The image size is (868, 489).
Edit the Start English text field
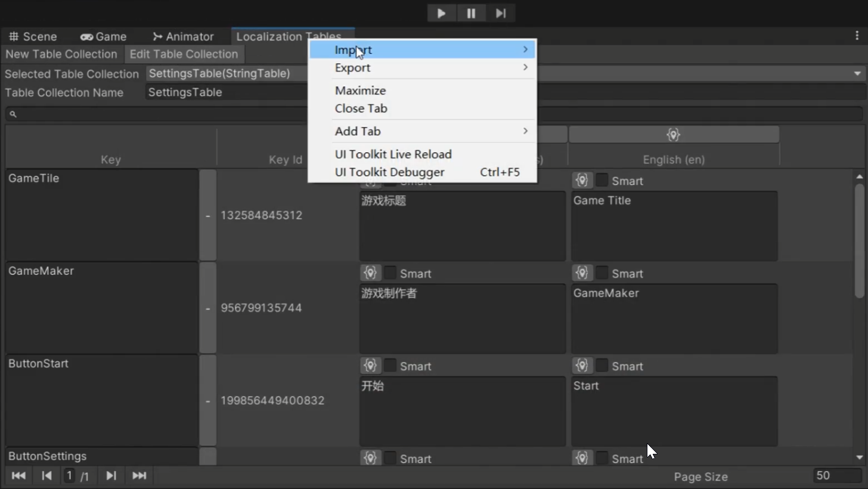point(674,411)
